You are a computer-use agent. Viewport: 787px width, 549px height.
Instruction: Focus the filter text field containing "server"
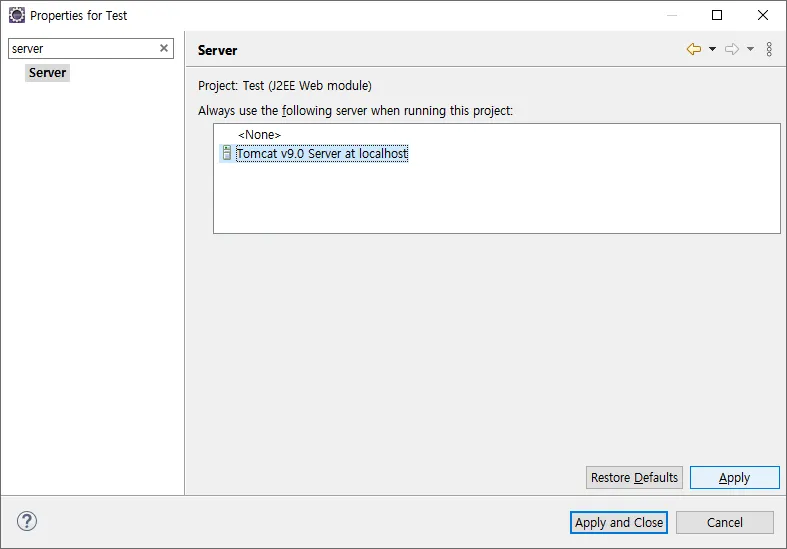click(x=80, y=48)
